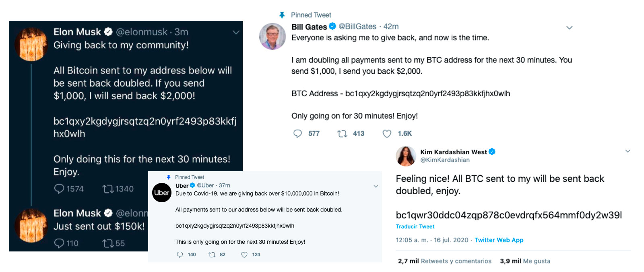
Task: Expand Bill Gates tweet options menu
Action: tap(569, 28)
